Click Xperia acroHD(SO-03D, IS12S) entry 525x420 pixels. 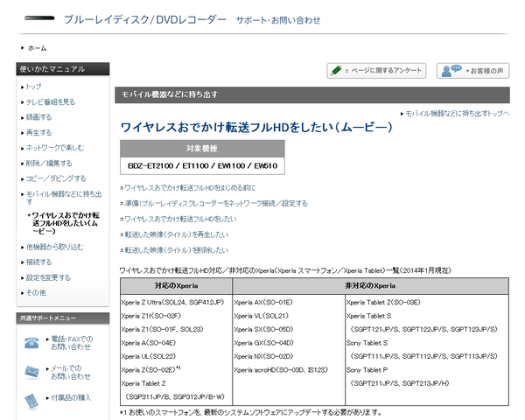[x=281, y=370]
